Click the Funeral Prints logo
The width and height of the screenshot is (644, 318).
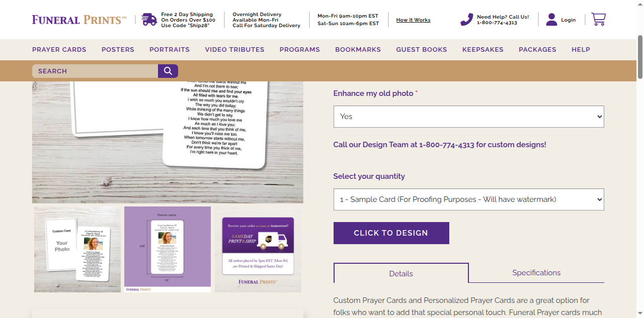pos(79,20)
